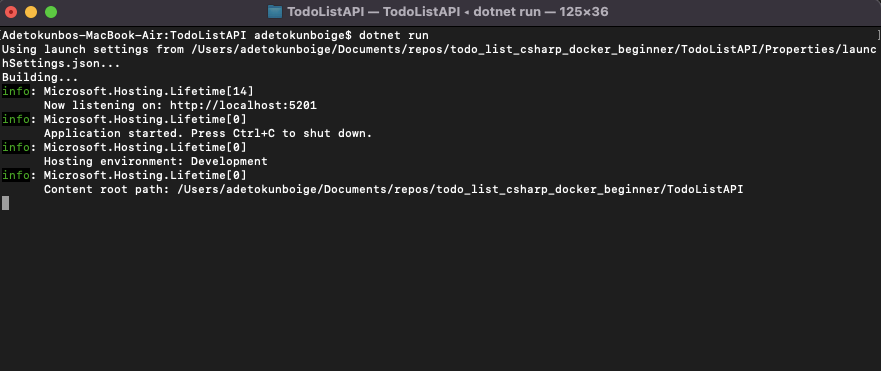Click the yellow minimize window button
The image size is (881, 371).
pyautogui.click(x=31, y=12)
